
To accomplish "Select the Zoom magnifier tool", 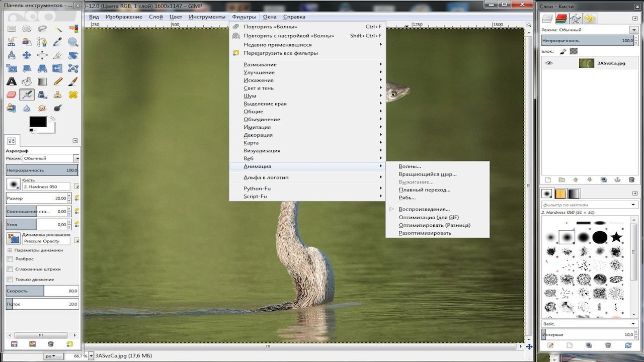I will [x=73, y=42].
